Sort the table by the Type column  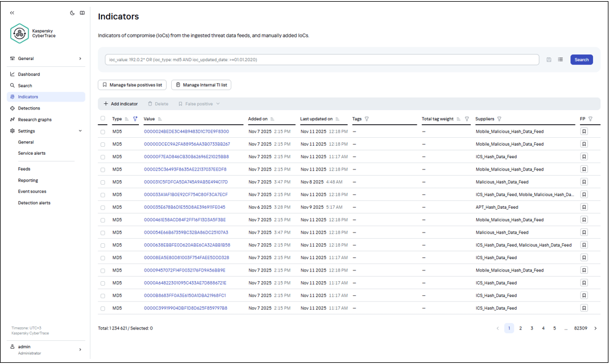[126, 119]
